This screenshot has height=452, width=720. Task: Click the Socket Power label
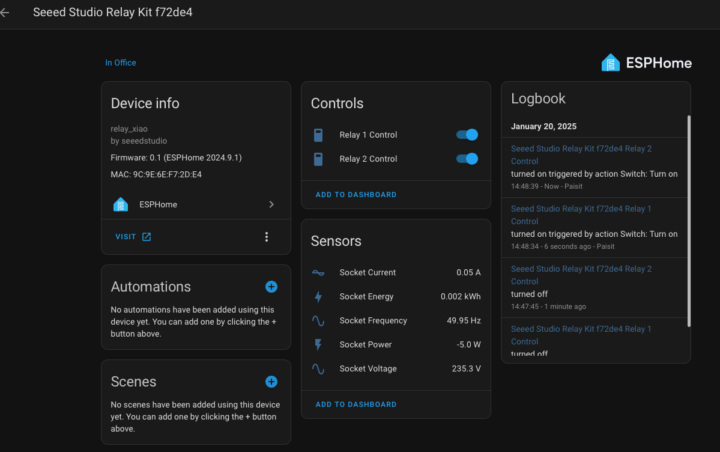tap(366, 345)
